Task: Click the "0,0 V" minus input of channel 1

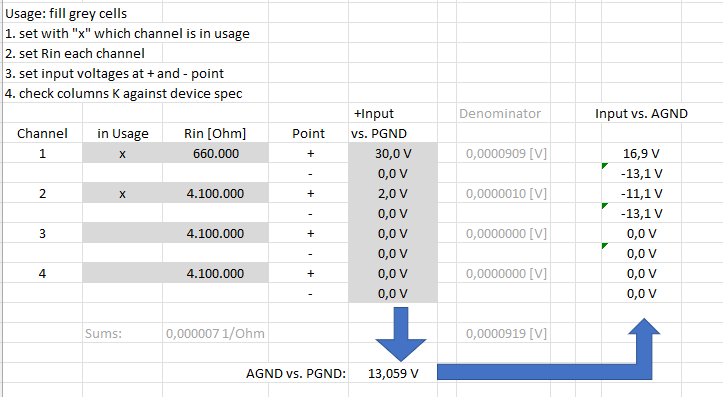Action: coord(393,174)
